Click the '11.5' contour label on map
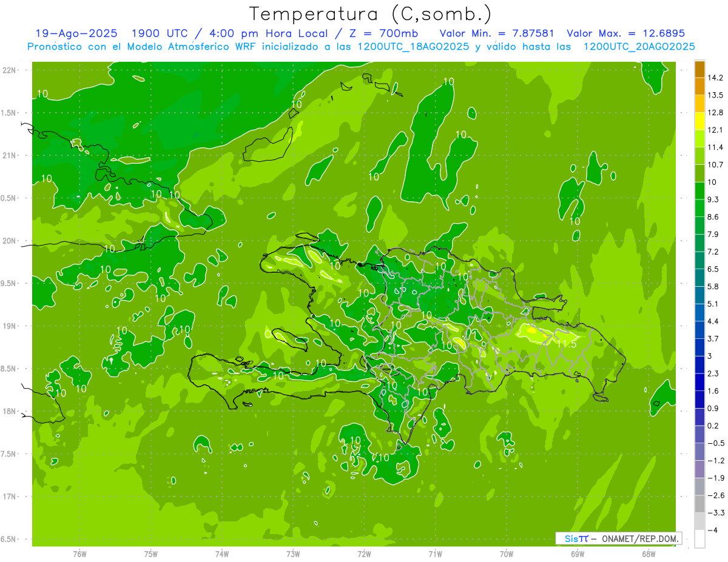The height and width of the screenshot is (562, 728). (567, 344)
